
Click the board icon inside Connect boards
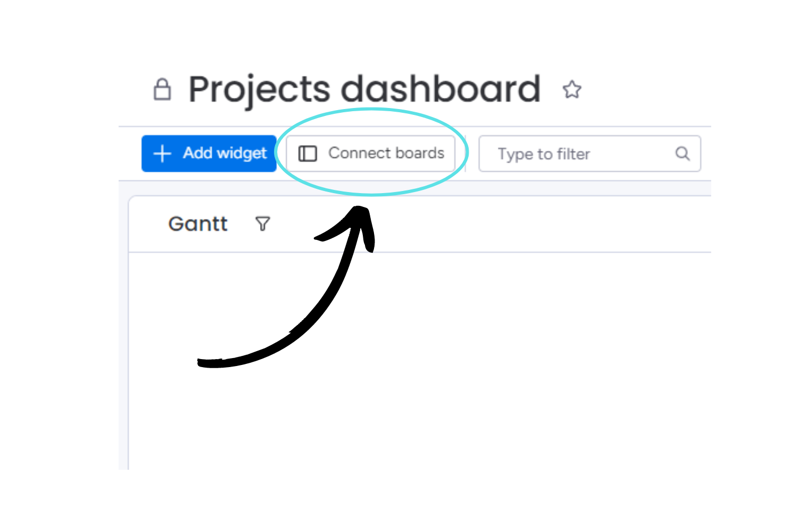point(307,153)
